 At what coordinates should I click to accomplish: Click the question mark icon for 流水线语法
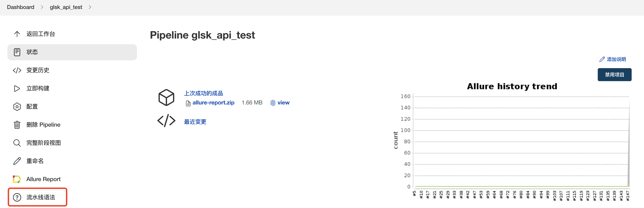click(17, 197)
